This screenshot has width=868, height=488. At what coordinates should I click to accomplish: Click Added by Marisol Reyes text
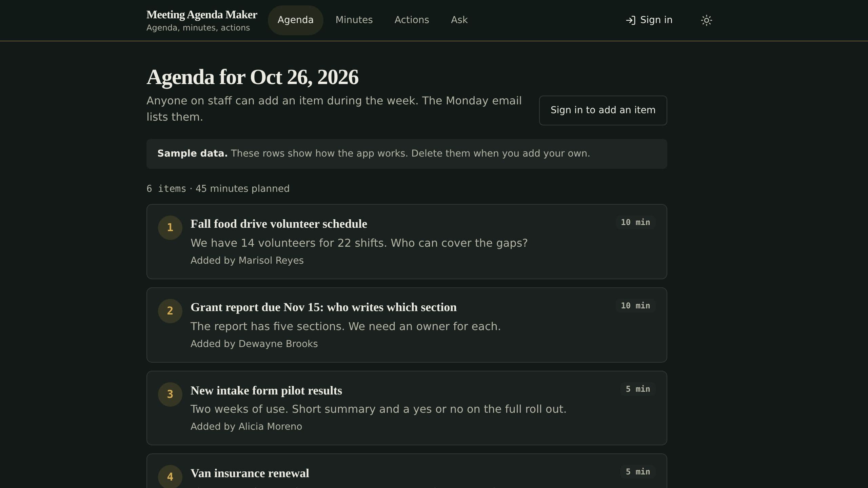point(247,260)
